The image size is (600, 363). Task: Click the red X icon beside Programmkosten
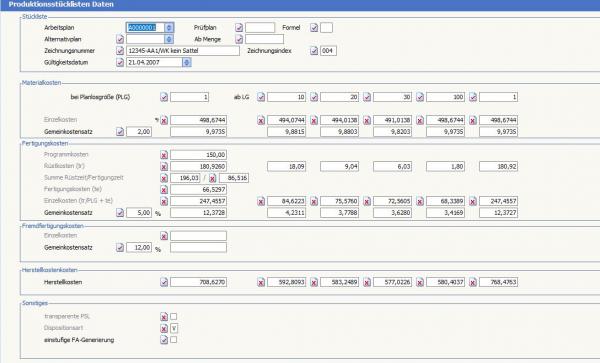[x=164, y=155]
